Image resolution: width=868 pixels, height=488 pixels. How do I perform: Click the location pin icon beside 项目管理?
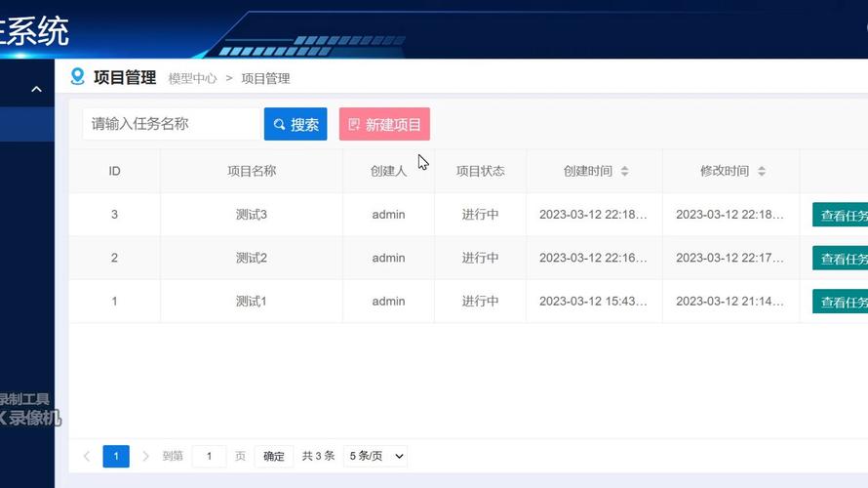pos(77,76)
